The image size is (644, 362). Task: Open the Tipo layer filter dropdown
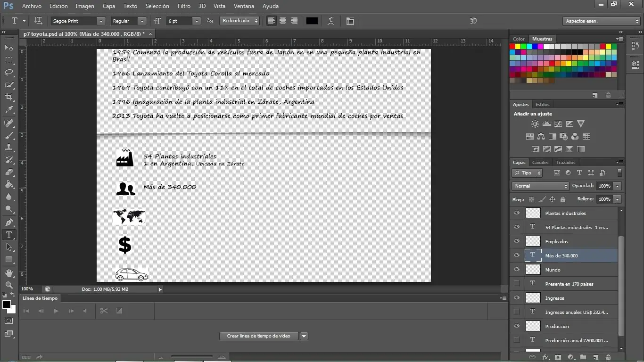coord(528,173)
